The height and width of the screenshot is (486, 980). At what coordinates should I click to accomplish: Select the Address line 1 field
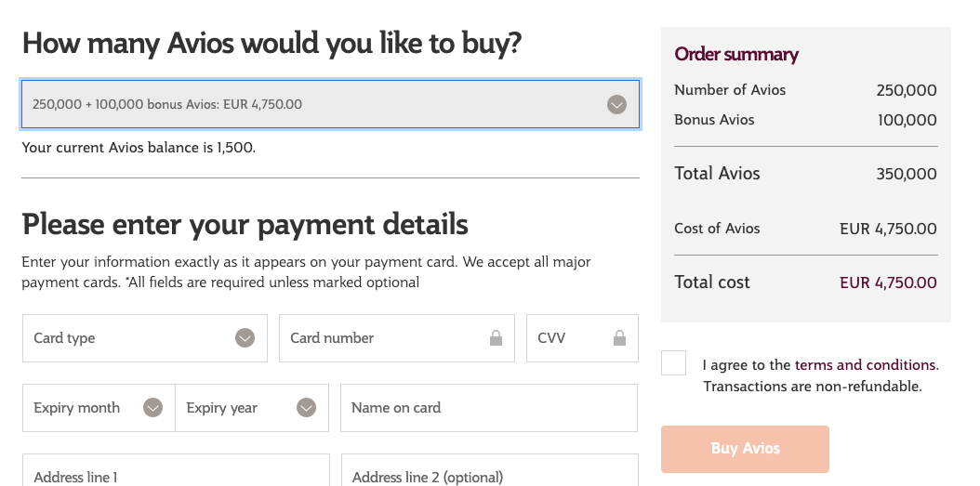click(x=176, y=470)
